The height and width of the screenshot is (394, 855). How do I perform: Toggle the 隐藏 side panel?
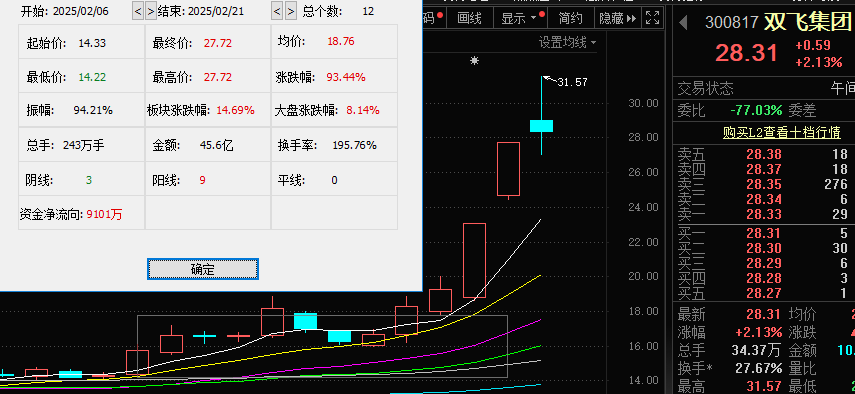click(617, 19)
